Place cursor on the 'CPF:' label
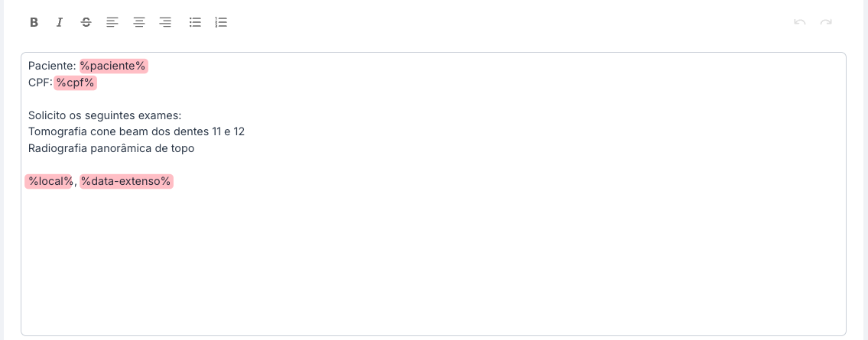 point(40,83)
